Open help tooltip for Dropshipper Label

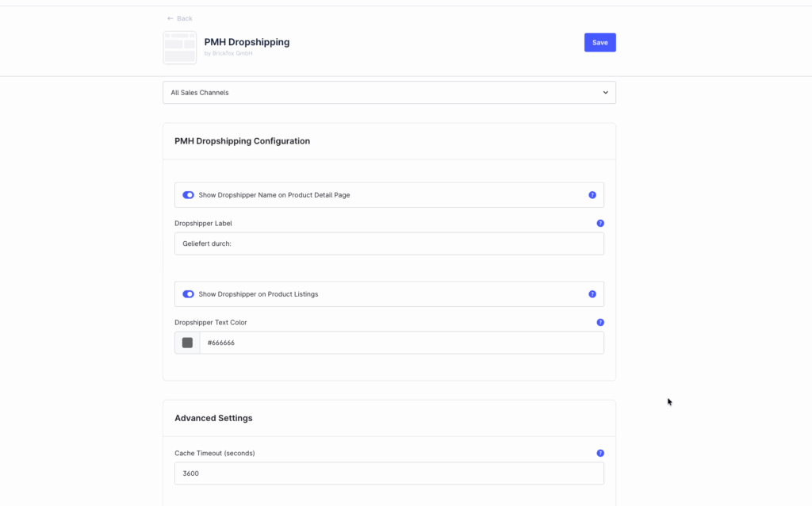point(600,224)
